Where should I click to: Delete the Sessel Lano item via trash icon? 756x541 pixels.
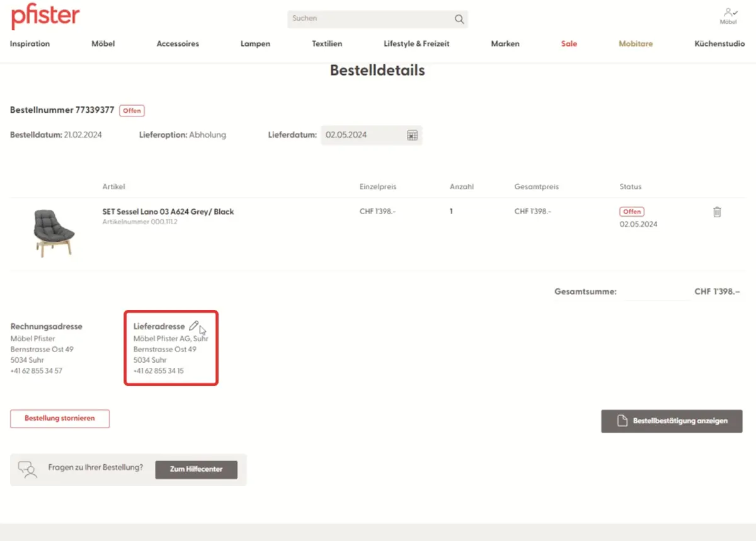[717, 212]
